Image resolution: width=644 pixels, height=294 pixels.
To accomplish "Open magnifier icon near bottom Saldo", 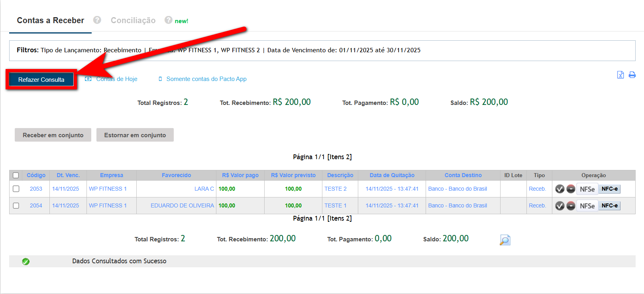I will coord(505,240).
